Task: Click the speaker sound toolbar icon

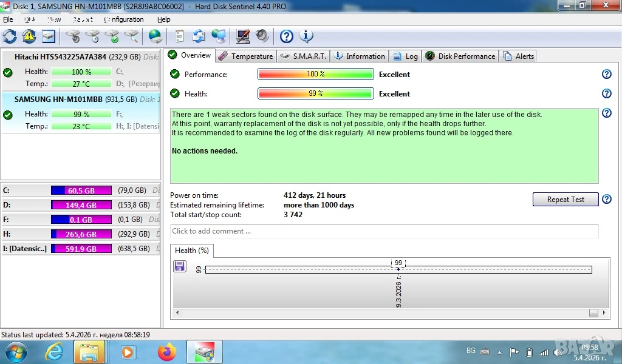Action: click(262, 36)
